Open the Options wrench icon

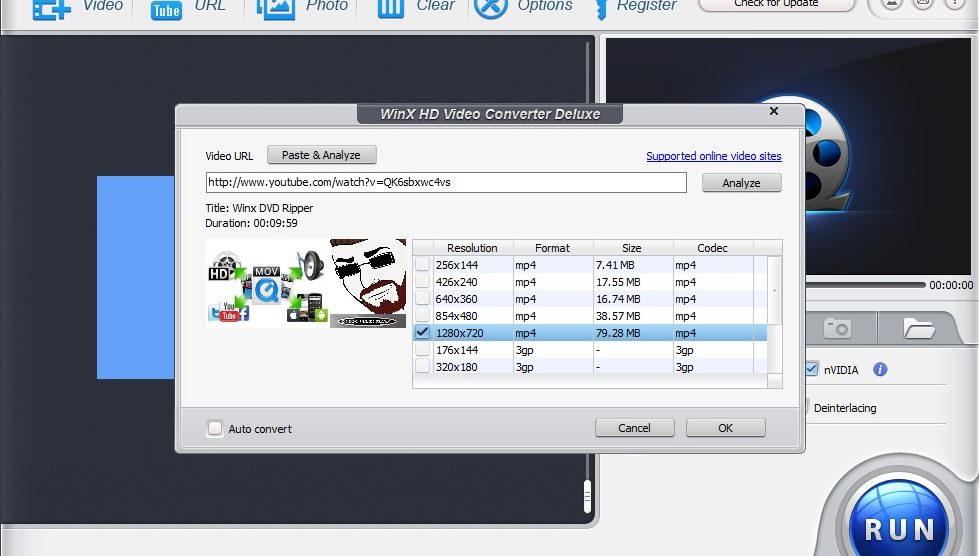491,8
